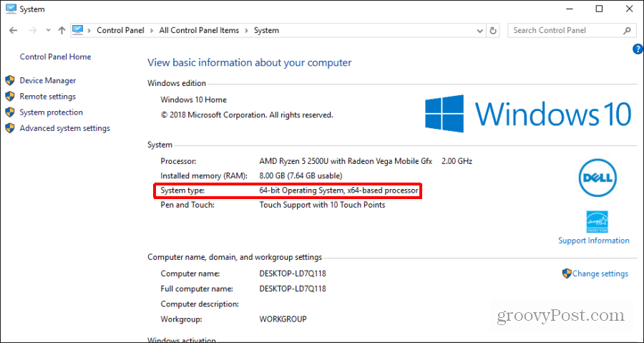644x343 pixels.
Task: Open Support Information link
Action: [x=593, y=241]
